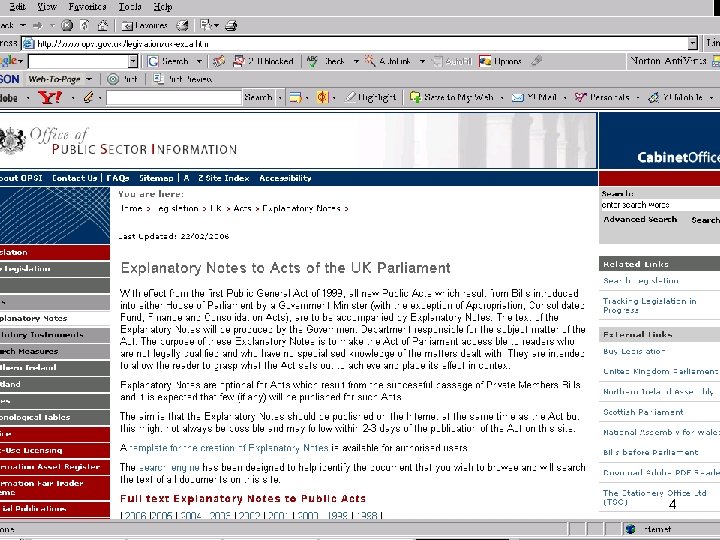Open Information Asset Register sidebar item
Screen dimensions: 720x540
coord(55,467)
